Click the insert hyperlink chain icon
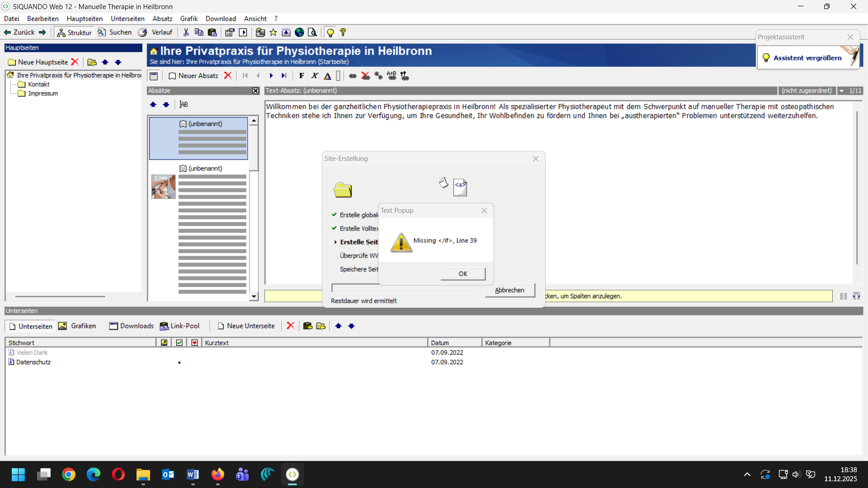 click(x=353, y=76)
